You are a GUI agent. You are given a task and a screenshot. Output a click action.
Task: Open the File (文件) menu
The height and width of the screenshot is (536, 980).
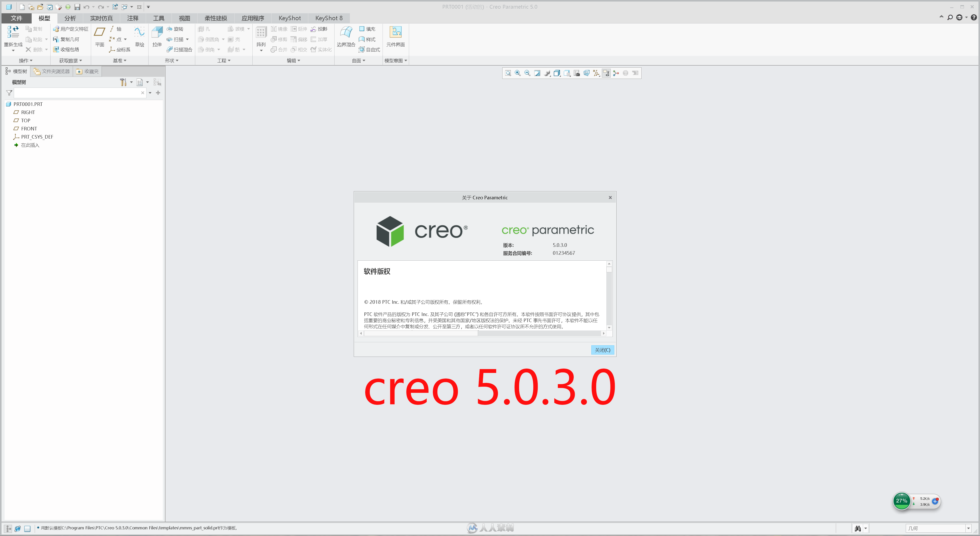coord(16,18)
